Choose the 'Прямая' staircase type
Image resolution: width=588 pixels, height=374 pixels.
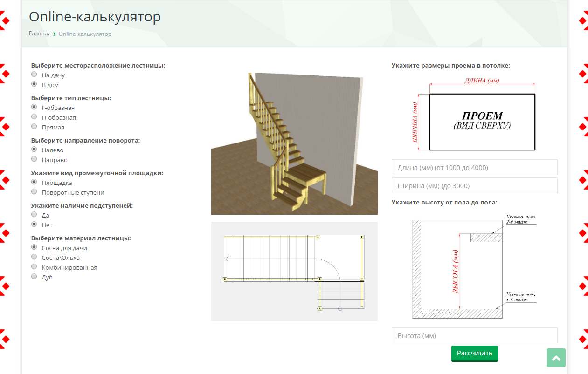tap(34, 127)
